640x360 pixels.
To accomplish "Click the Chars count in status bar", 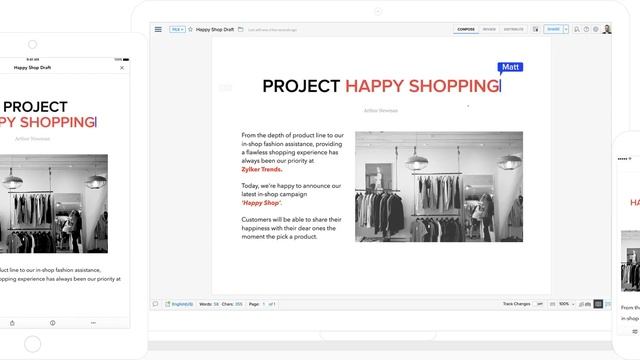I will click(x=232, y=304).
